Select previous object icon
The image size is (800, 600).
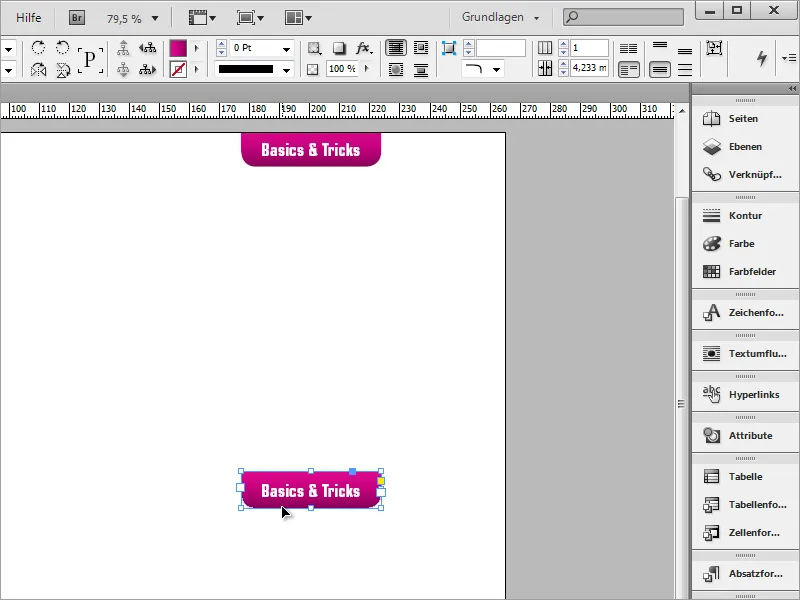(148, 48)
